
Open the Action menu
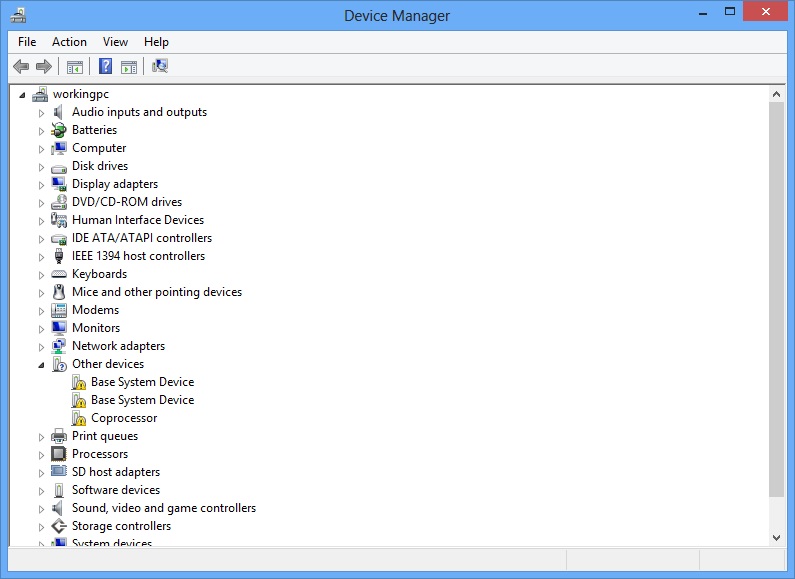coord(69,42)
